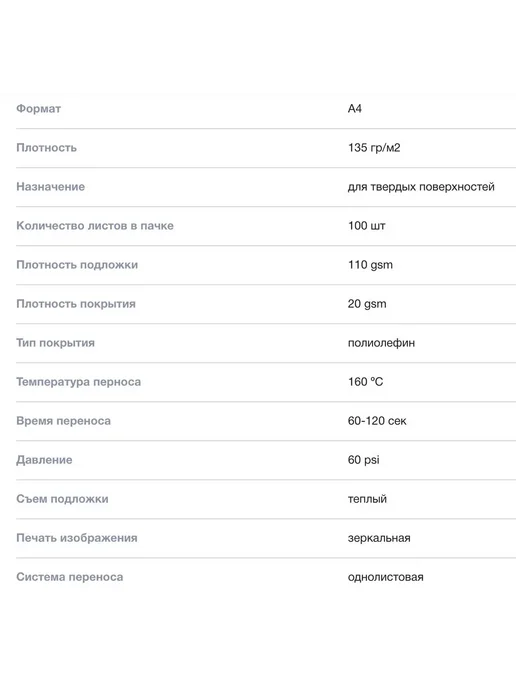Click the 'A4' format value
This screenshot has height=688, width=516.
click(x=355, y=109)
